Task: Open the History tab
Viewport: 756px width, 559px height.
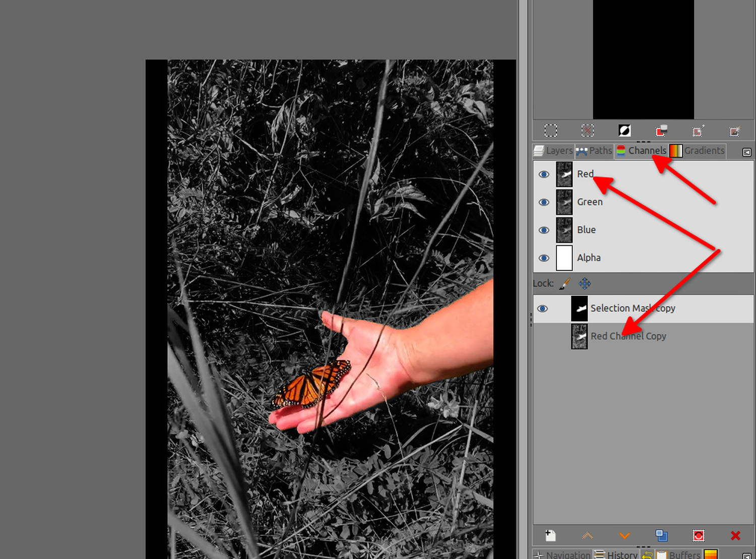Action: (x=616, y=554)
